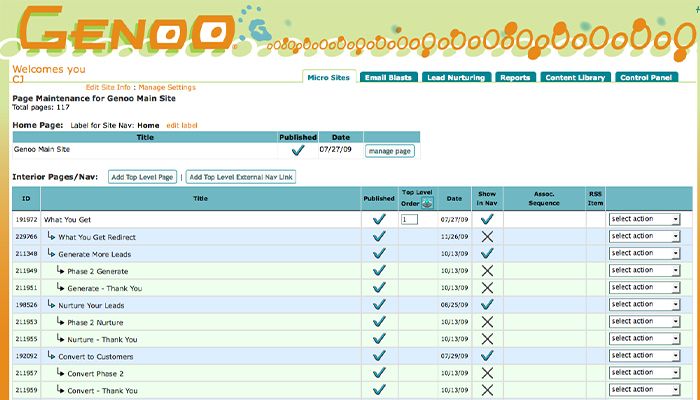This screenshot has height=400, width=700.
Task: Switch to the Email Blasts tab
Action: tap(388, 78)
